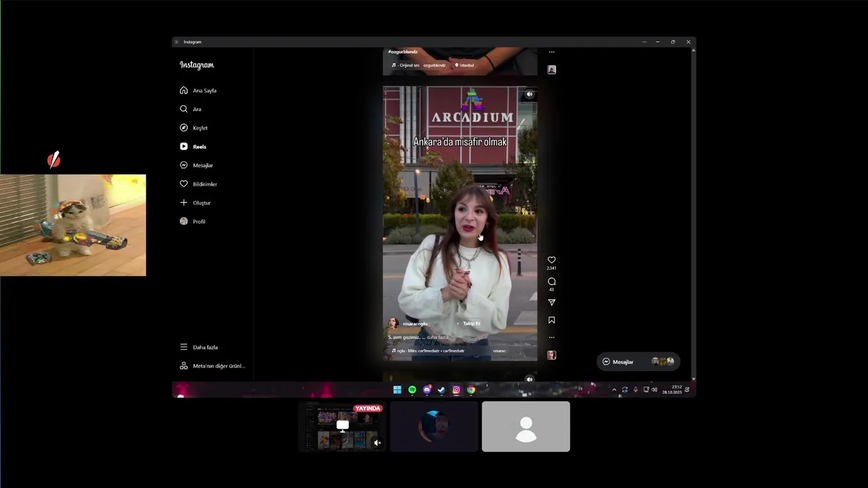
Task: Toggle sound on the next reel below
Action: coord(530,380)
